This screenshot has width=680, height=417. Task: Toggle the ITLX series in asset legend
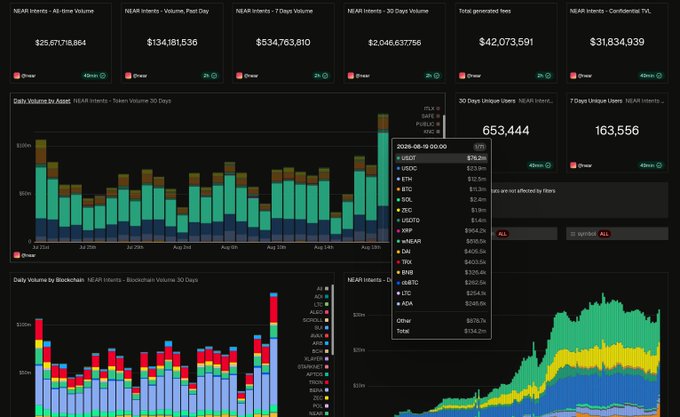coord(432,108)
